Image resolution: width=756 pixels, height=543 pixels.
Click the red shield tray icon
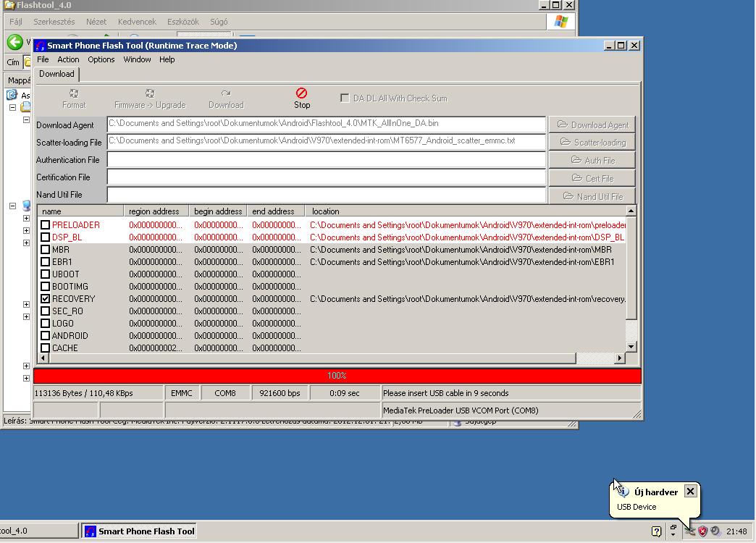click(x=703, y=531)
